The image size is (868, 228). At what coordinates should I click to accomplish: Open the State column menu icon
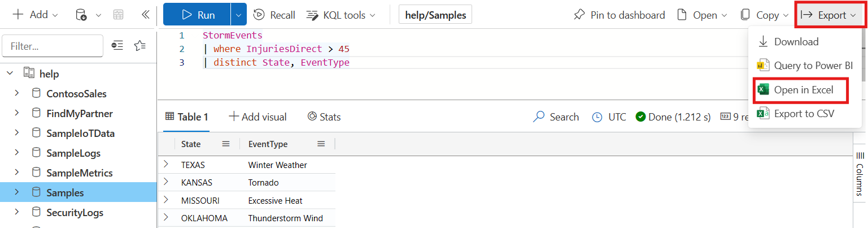point(226,144)
